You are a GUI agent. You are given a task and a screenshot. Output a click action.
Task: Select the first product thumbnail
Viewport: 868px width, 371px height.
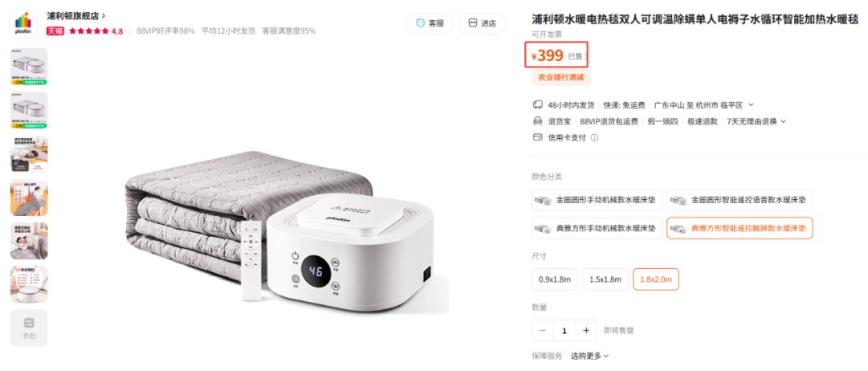29,67
